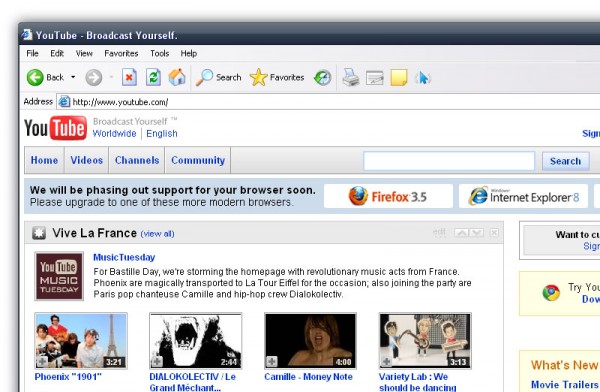
Task: Click the Phoenix "1901" title link
Action: coord(68,377)
